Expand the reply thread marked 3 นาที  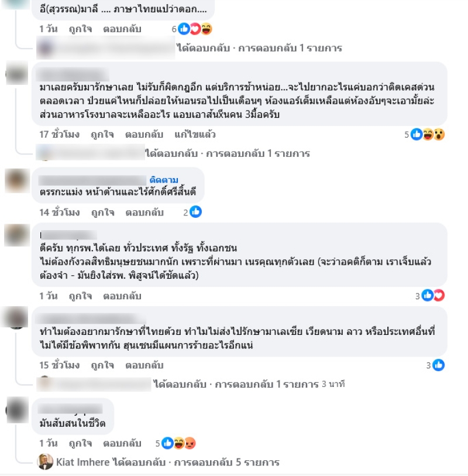coord(249,384)
